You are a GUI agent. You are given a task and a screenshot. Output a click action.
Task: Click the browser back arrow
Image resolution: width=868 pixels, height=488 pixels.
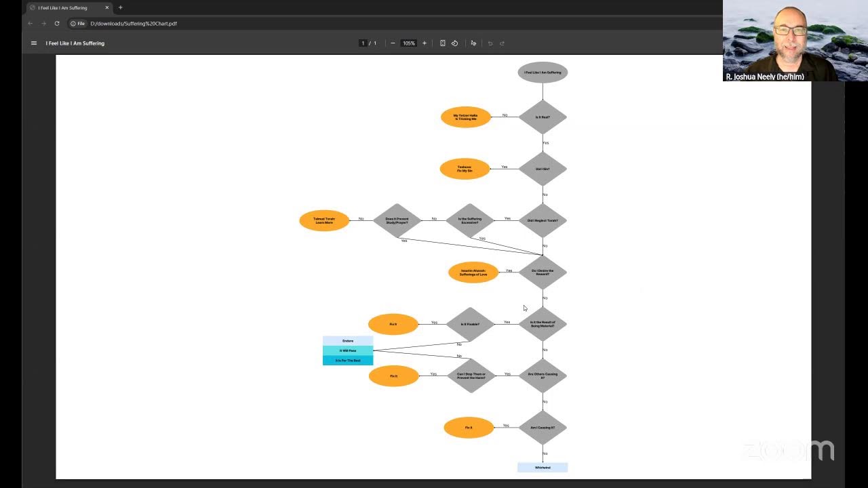pyautogui.click(x=30, y=24)
